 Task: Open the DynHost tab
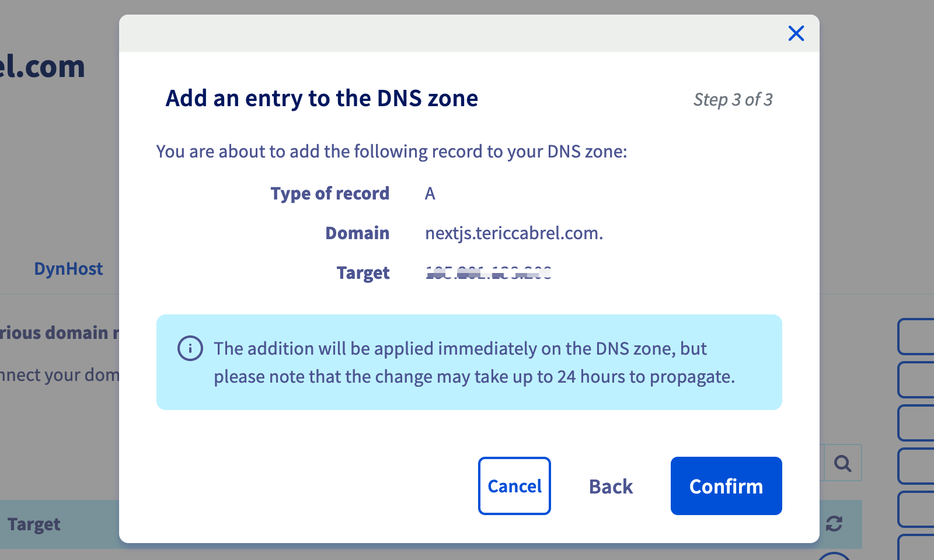(68, 269)
